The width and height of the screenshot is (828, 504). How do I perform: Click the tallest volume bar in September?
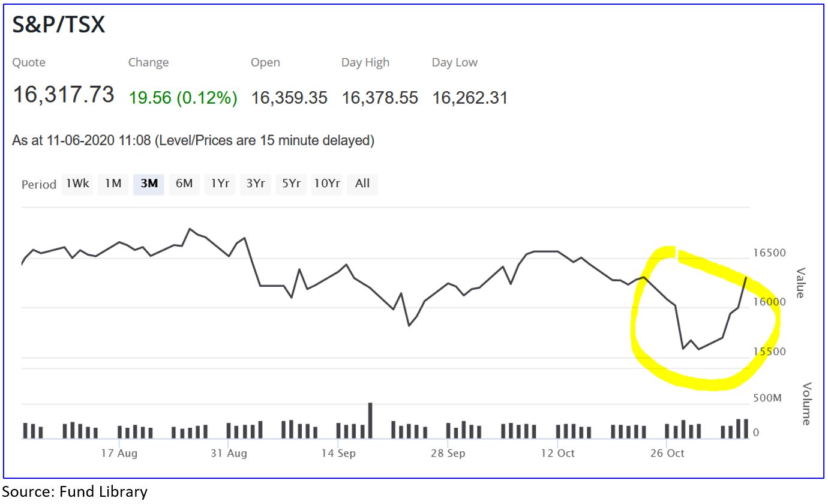pyautogui.click(x=370, y=420)
